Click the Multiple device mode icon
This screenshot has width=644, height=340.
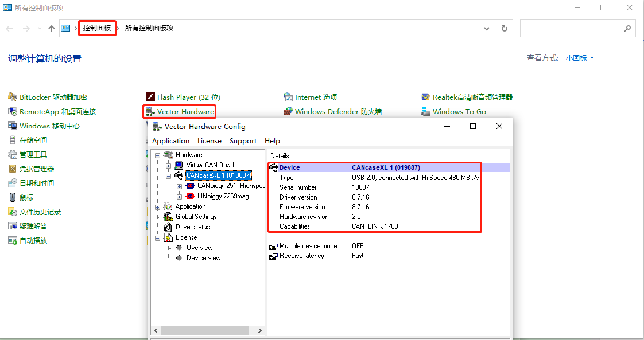point(274,247)
